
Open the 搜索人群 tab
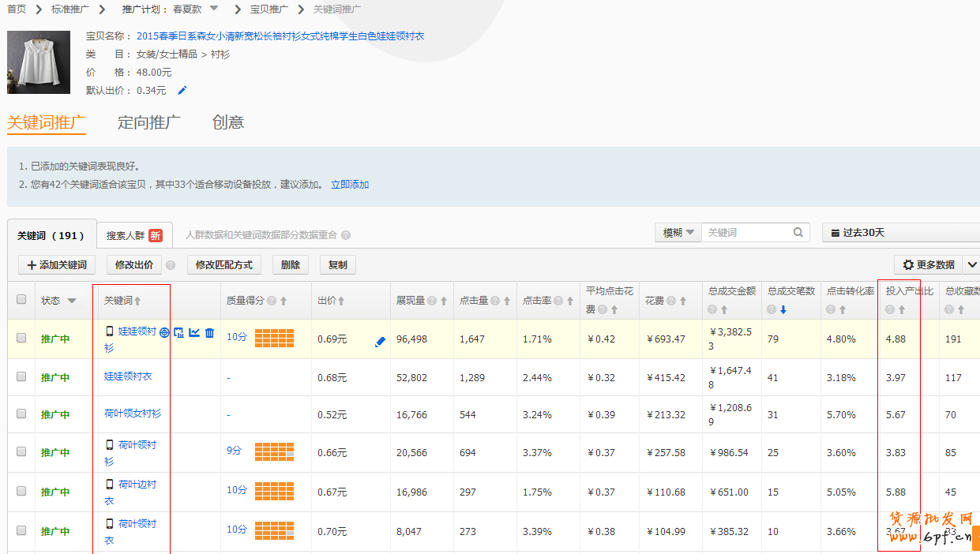(134, 235)
